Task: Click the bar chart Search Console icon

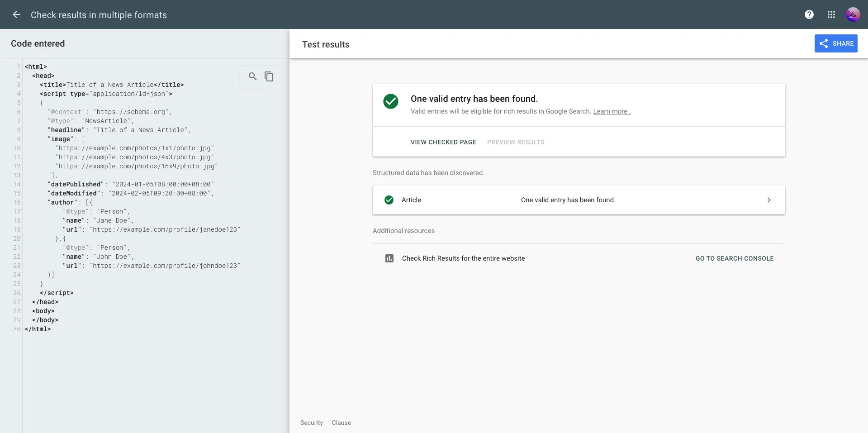Action: point(389,258)
